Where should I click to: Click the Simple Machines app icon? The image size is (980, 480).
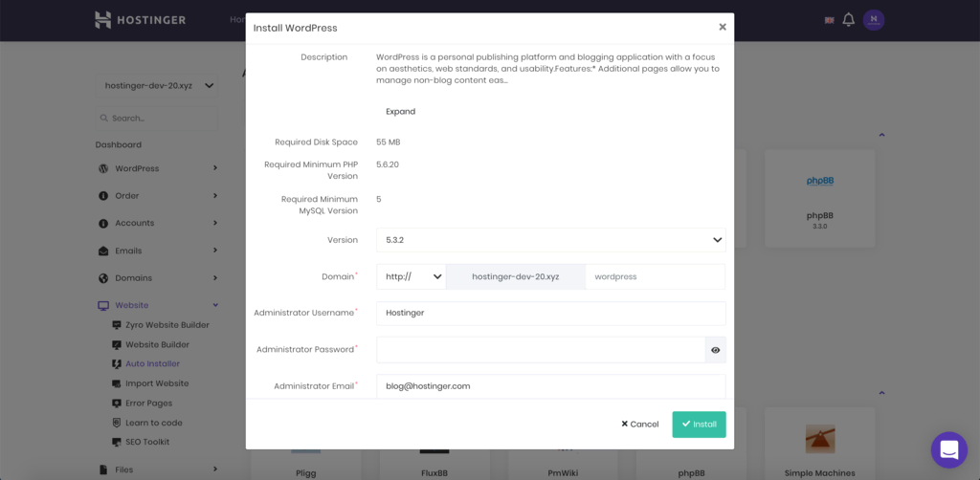pyautogui.click(x=819, y=440)
